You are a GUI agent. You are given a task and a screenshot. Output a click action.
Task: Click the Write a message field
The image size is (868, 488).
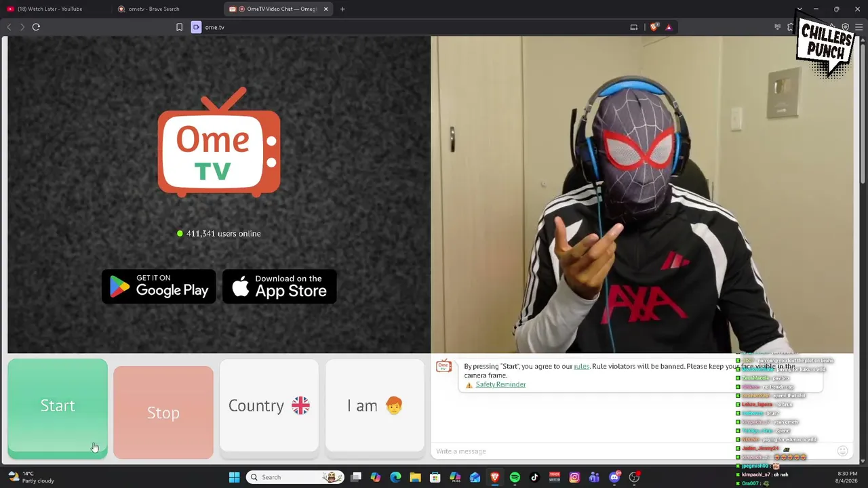[631, 451]
